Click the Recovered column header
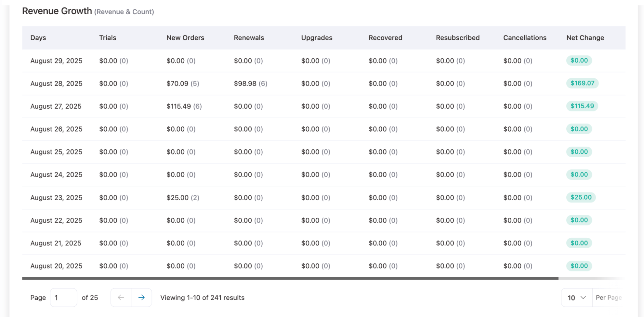The width and height of the screenshot is (644, 317). point(385,37)
